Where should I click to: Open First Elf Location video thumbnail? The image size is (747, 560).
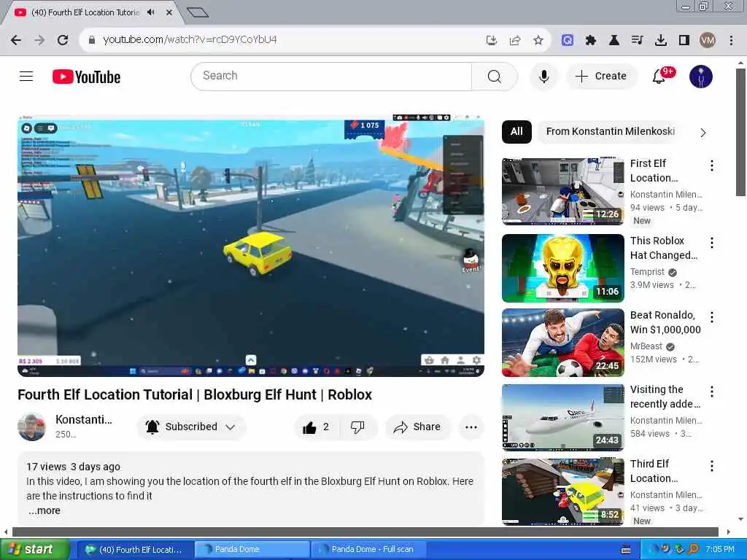tap(562, 190)
